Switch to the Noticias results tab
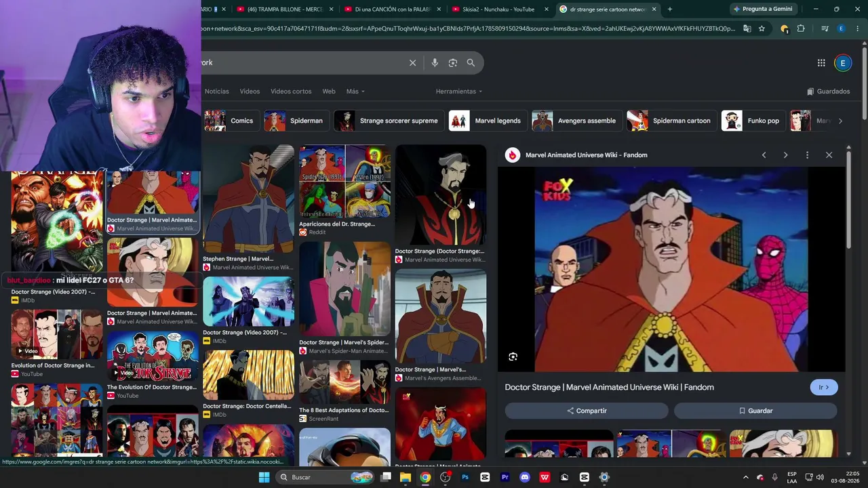This screenshot has height=488, width=868. point(217,91)
